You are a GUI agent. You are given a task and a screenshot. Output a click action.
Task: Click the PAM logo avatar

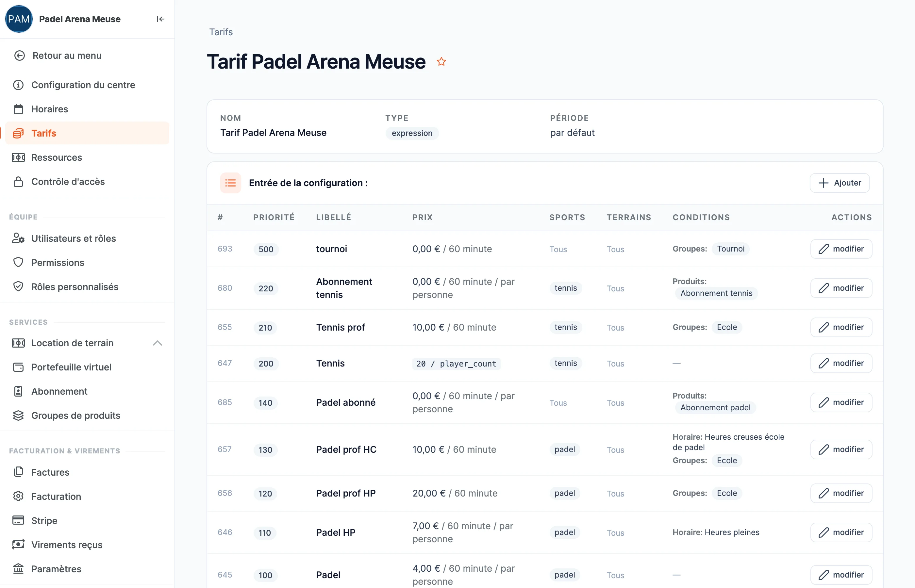point(19,19)
